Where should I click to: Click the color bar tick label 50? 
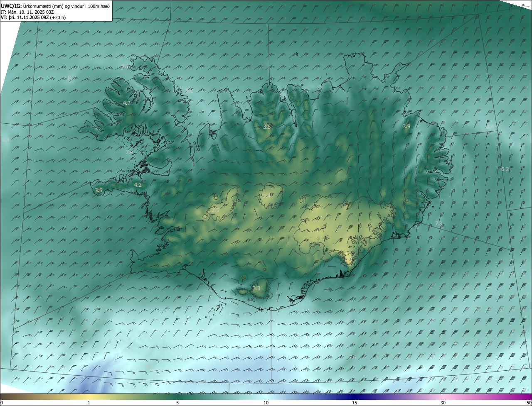pos(529,403)
